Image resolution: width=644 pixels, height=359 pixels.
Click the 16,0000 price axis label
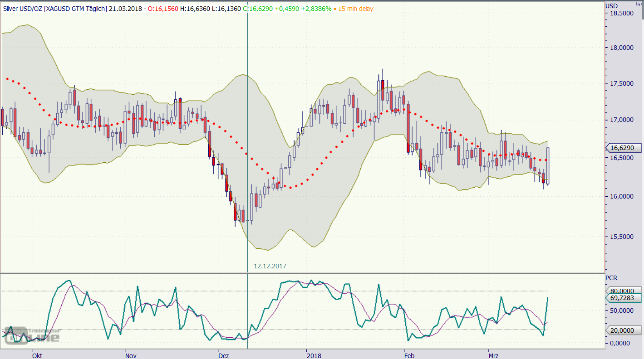(621, 196)
